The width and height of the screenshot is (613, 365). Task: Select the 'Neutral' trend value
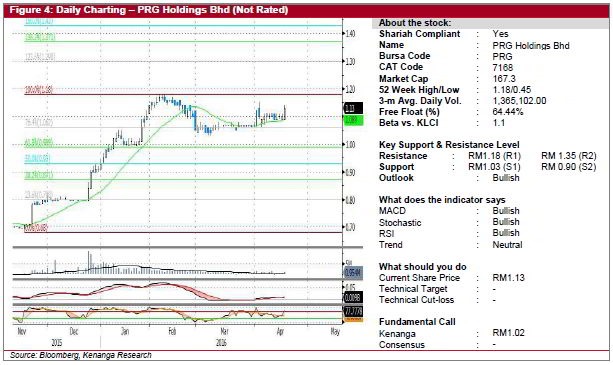pos(507,245)
